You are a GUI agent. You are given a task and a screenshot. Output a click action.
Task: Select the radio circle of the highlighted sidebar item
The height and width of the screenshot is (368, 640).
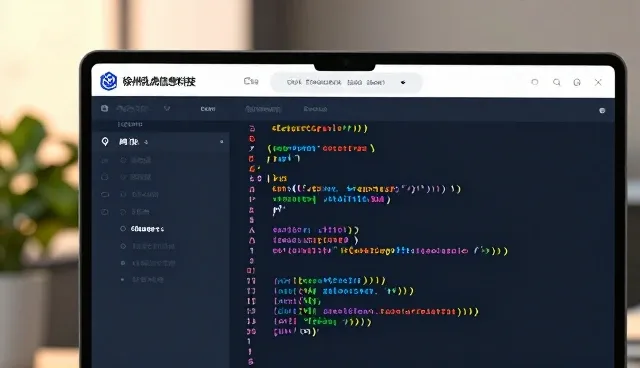point(123,229)
